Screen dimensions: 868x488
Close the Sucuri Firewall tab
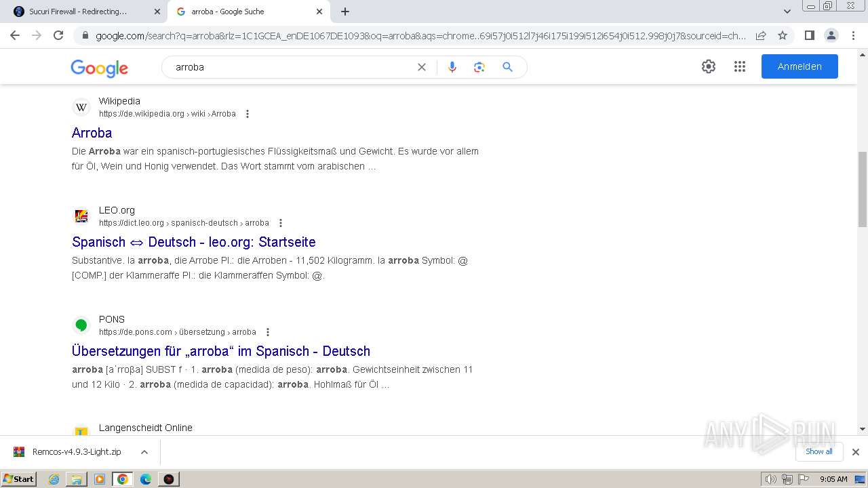point(157,12)
